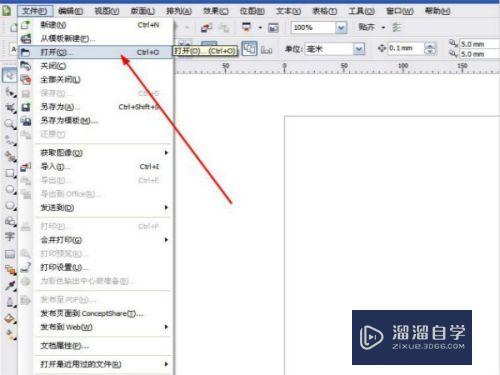Choose 全部关闭(L) menu entry
Image resolution: width=500 pixels, height=375 pixels.
(95, 80)
